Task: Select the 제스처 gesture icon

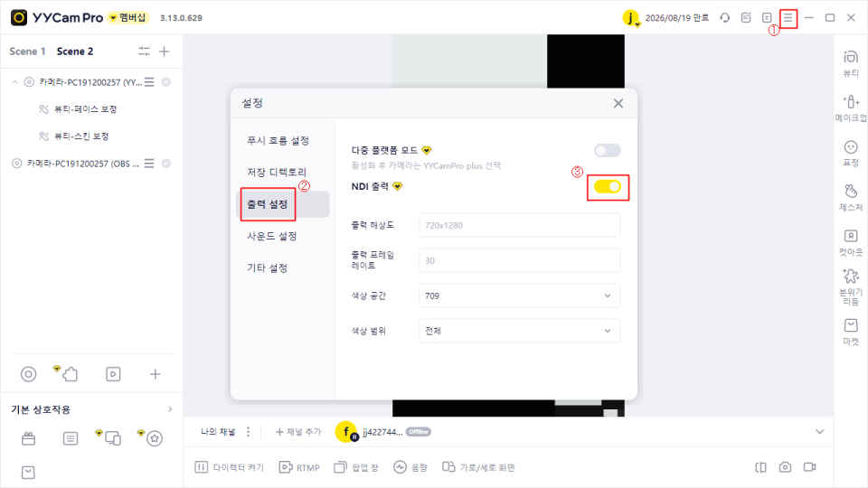Action: pos(850,198)
